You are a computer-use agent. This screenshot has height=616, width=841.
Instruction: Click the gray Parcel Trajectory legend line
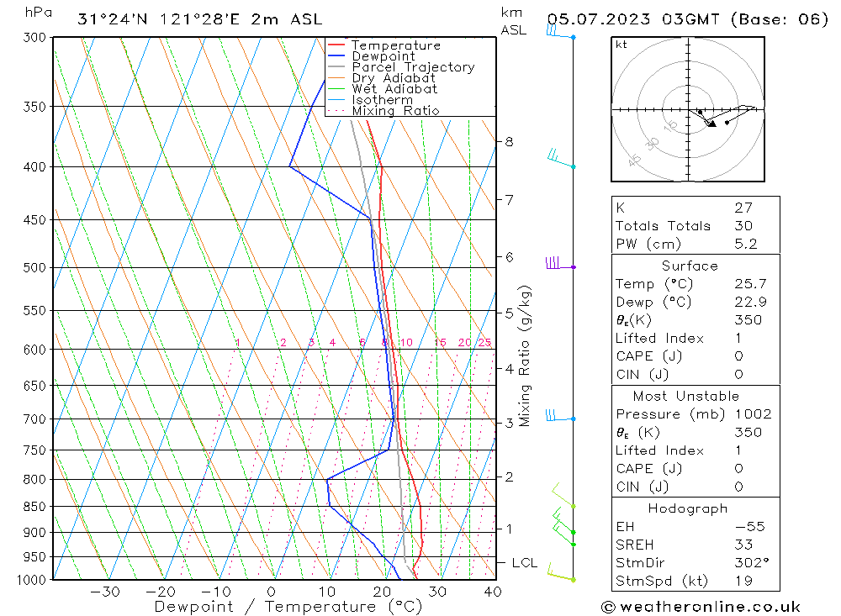336,67
